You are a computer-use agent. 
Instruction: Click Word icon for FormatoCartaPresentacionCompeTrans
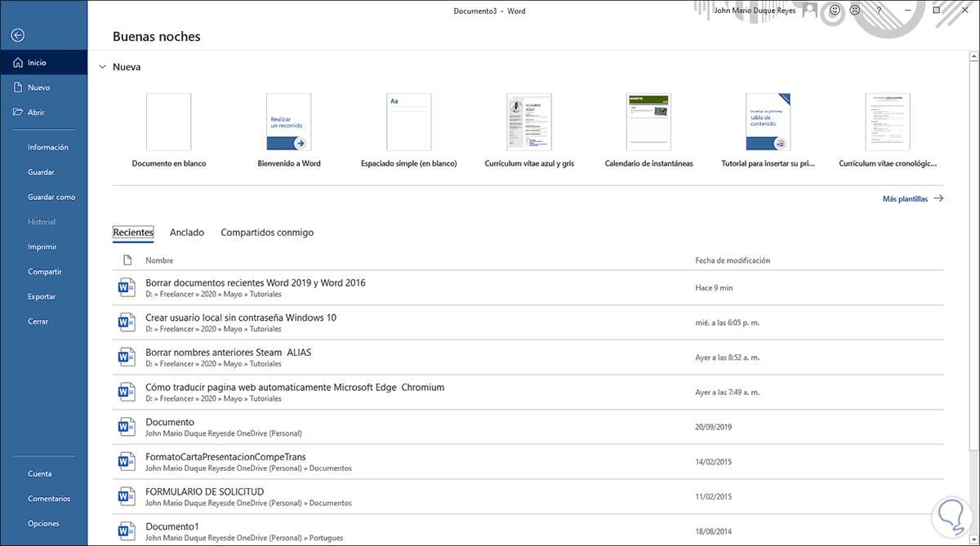pos(127,461)
